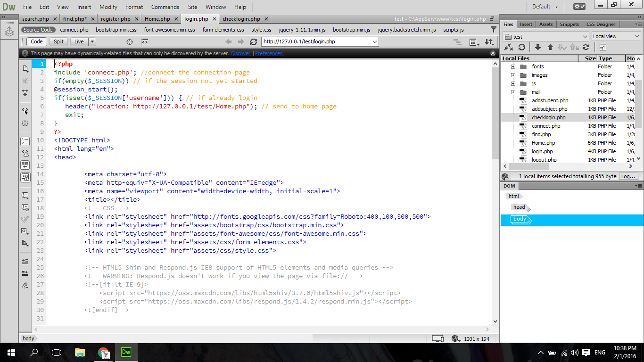Switch to the Assets panel tab

(x=546, y=24)
